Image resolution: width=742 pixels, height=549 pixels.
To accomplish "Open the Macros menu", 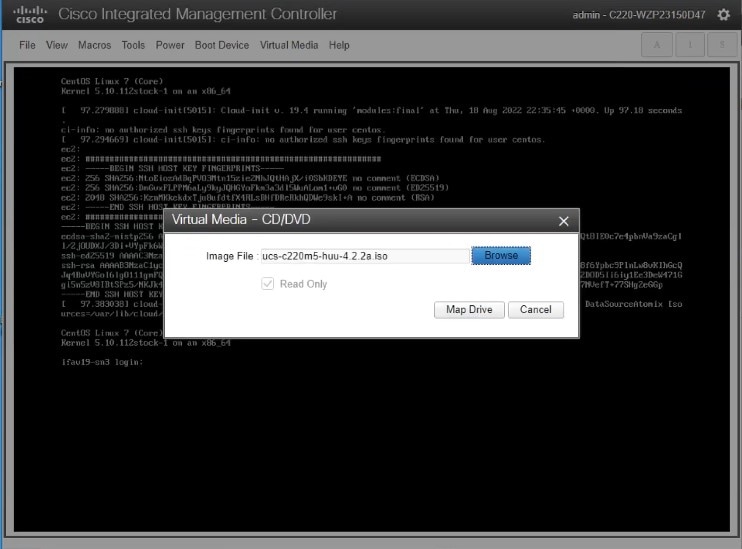I will 94,45.
